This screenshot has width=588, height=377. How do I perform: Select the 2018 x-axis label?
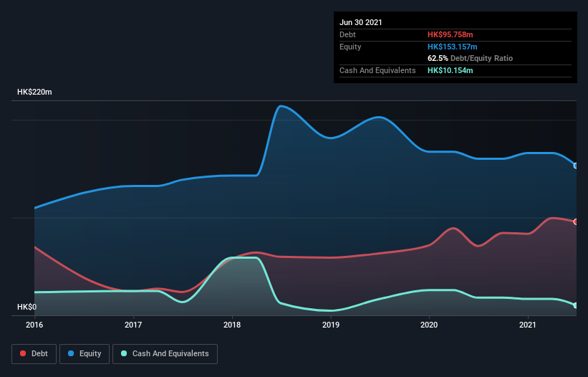click(x=232, y=325)
